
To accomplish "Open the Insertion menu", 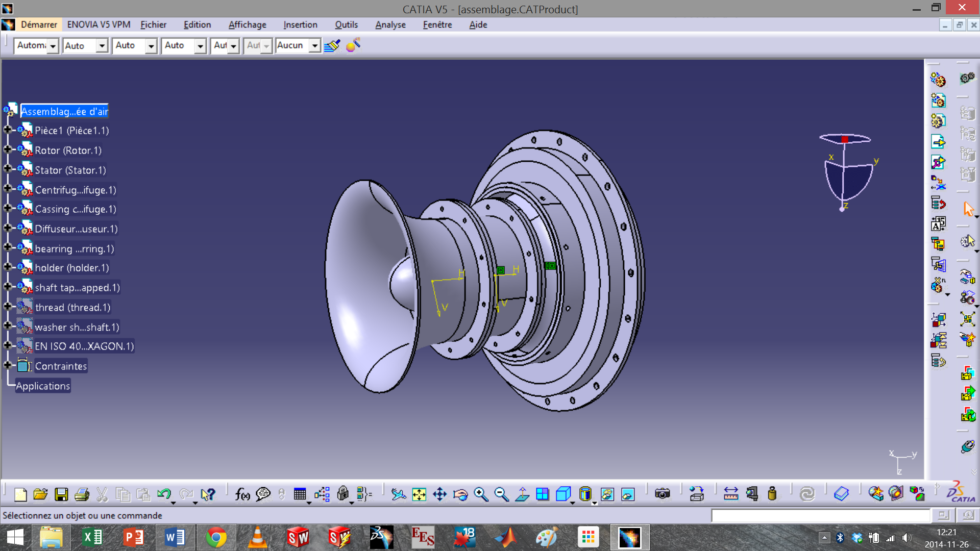I will 300,24.
